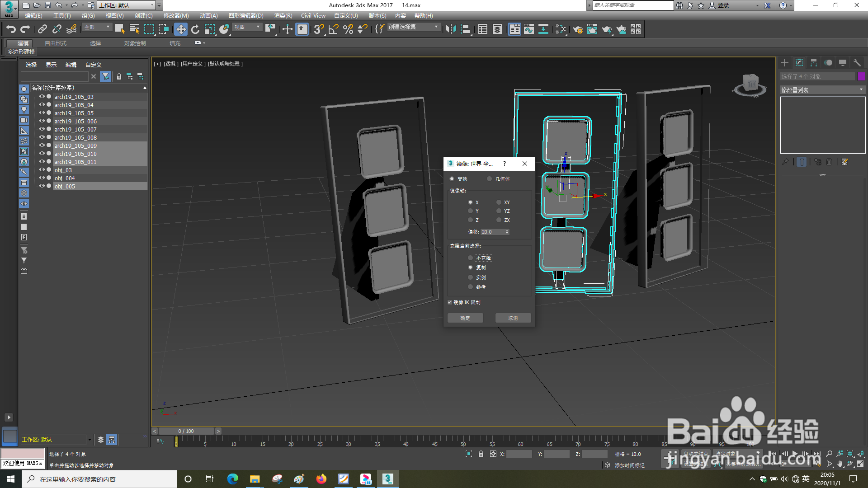Screen dimensions: 868x488
Task: Open Render Setup teapot icon
Action: [578, 29]
